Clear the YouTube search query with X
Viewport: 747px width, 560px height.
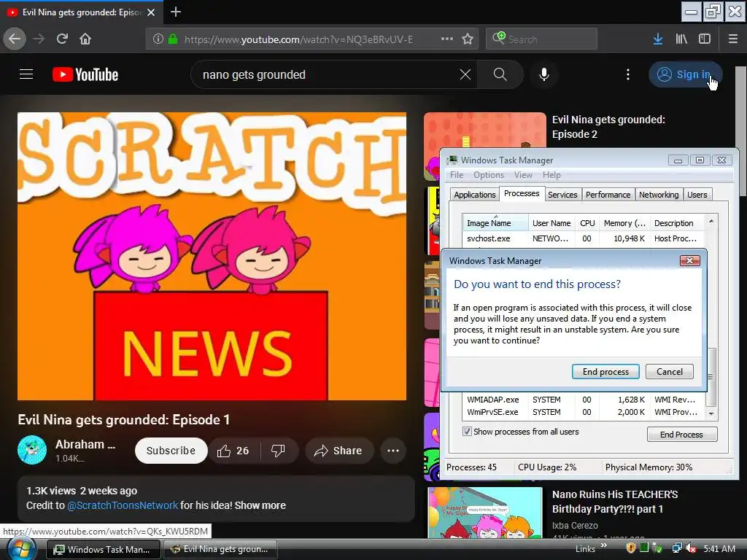tap(465, 74)
